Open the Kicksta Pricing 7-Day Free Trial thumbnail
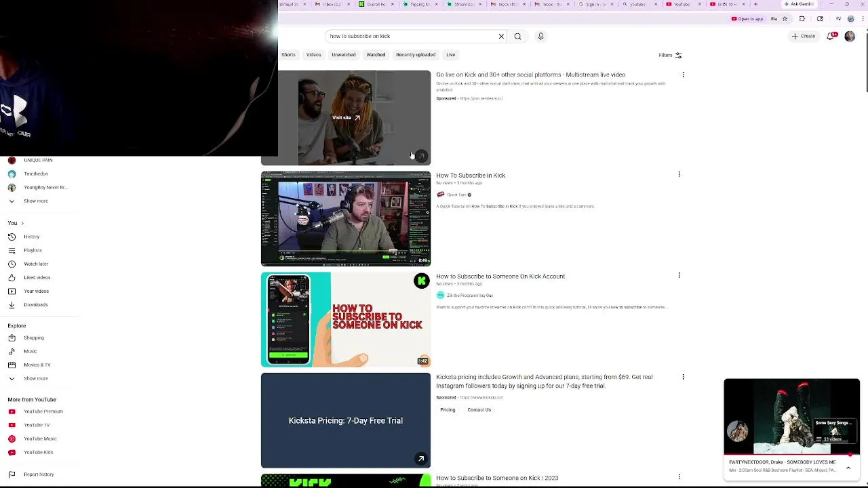 pos(346,420)
